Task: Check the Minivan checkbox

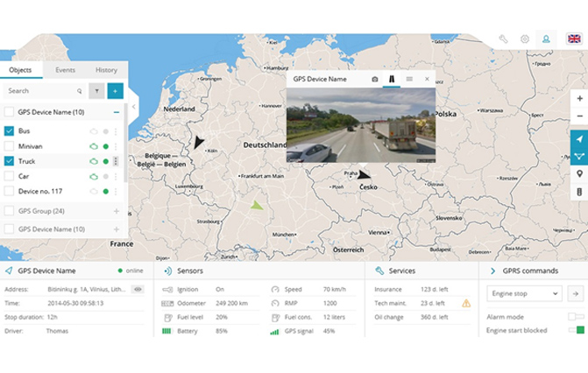Action: 10,146
